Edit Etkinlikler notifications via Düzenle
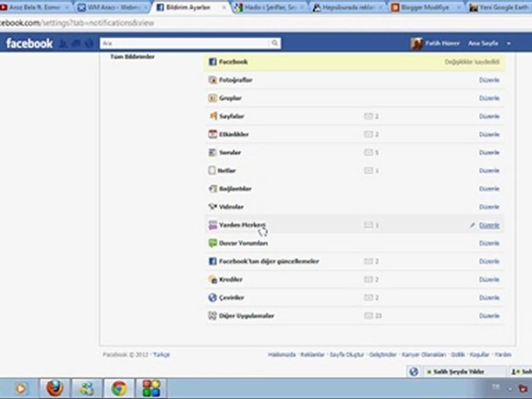This screenshot has width=532, height=399. (x=489, y=134)
